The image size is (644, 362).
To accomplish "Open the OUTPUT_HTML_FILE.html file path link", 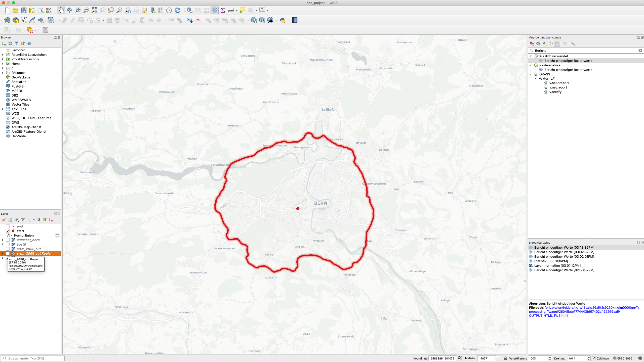I will (x=548, y=315).
